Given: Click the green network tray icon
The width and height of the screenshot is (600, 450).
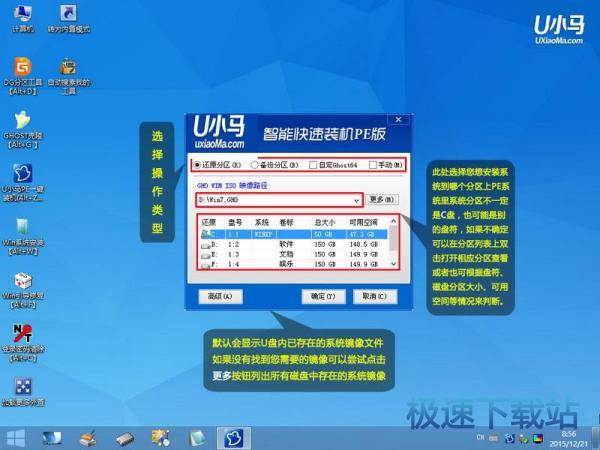Looking at the screenshot, I should coord(523,439).
